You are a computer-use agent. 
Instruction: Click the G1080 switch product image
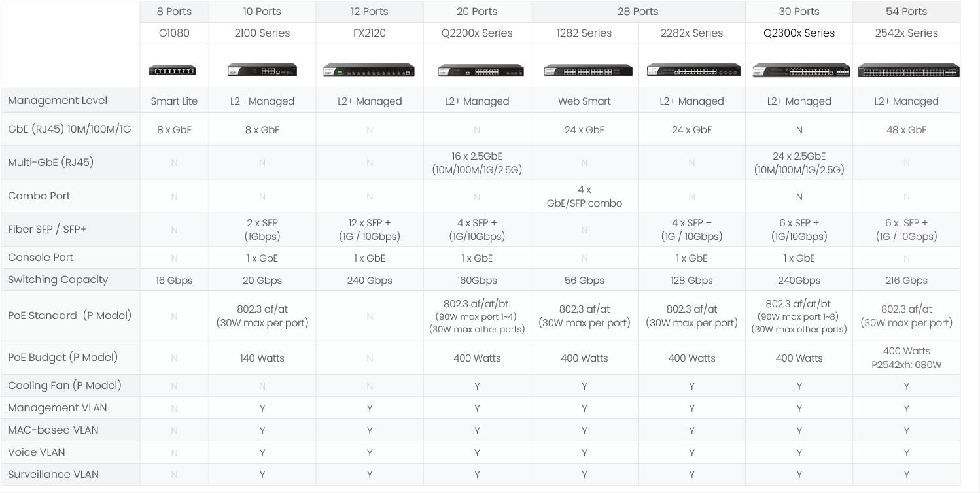click(172, 71)
